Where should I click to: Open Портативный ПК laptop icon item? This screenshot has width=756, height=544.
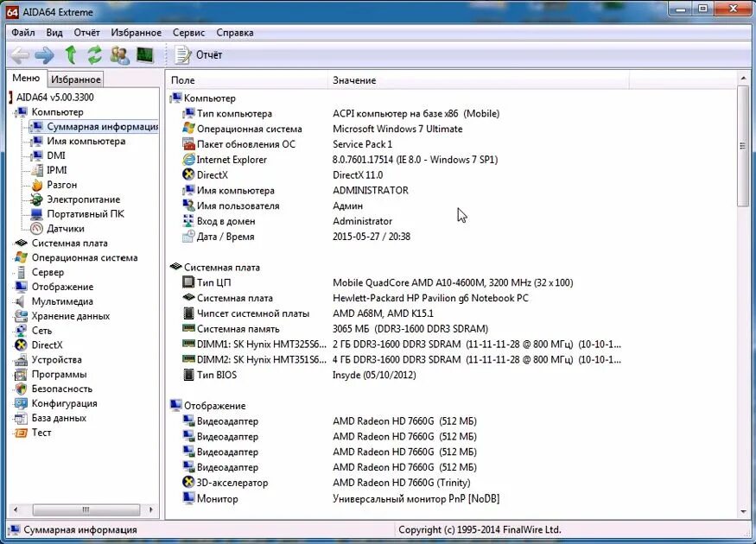(x=37, y=214)
